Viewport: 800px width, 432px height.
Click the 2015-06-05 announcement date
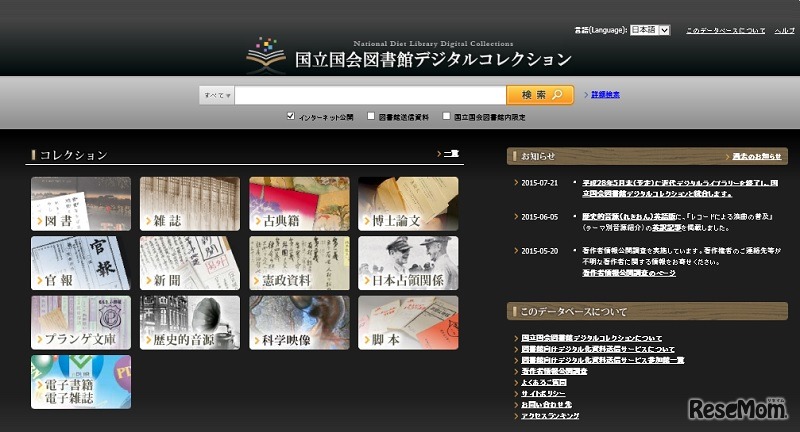[539, 217]
